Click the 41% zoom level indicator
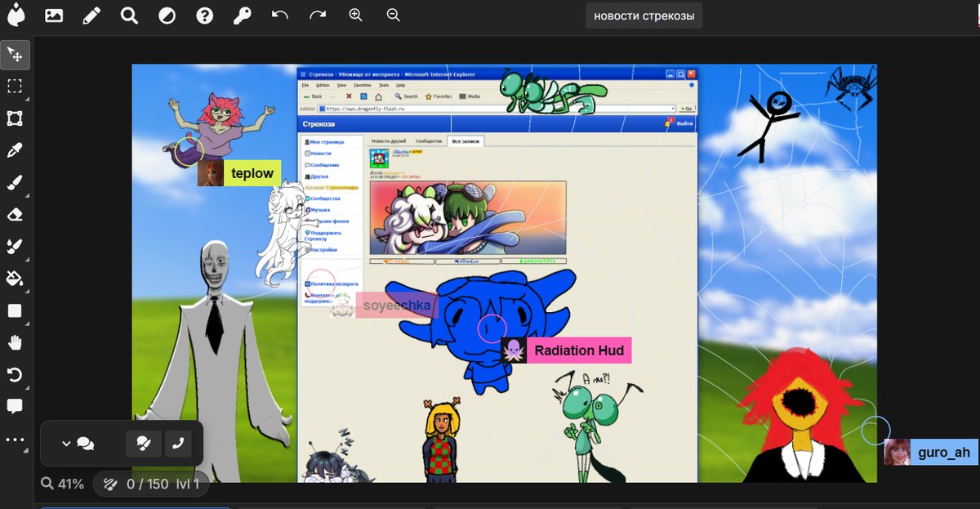Image resolution: width=980 pixels, height=509 pixels. (x=63, y=484)
